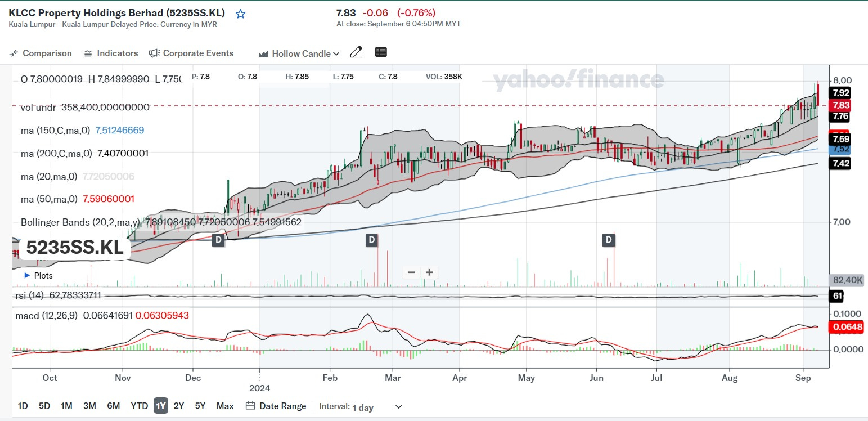Click the December dividend D marker
The height and width of the screenshot is (421, 868).
tap(218, 240)
